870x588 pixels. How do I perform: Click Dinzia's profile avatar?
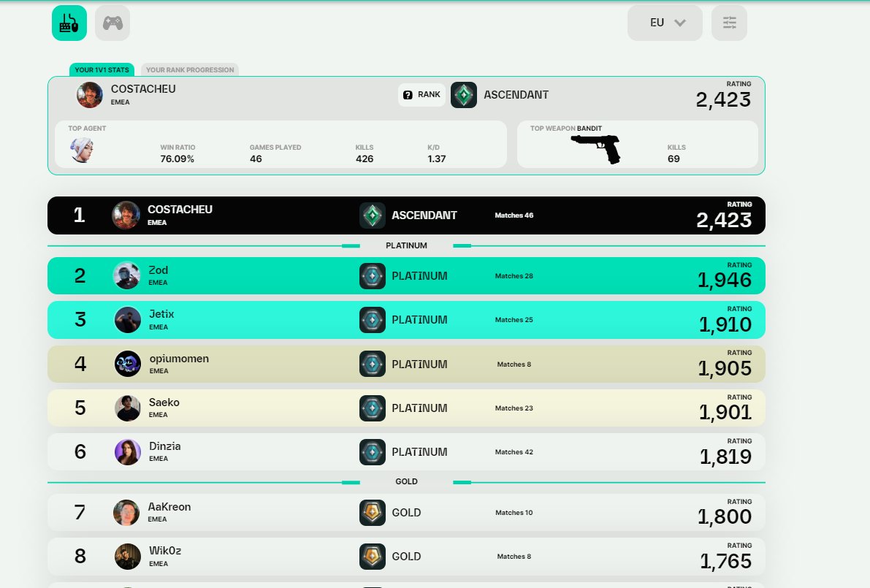point(128,452)
